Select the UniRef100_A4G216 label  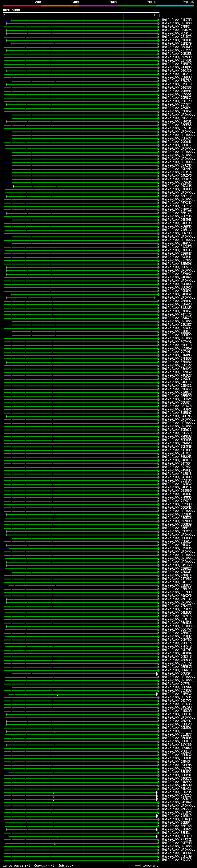pos(177,74)
